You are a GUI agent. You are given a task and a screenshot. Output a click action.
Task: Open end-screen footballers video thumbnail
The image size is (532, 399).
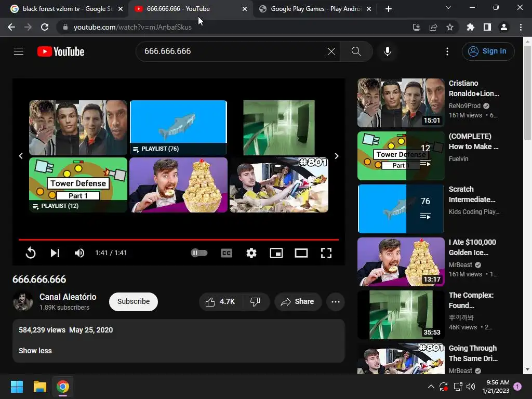pos(78,128)
